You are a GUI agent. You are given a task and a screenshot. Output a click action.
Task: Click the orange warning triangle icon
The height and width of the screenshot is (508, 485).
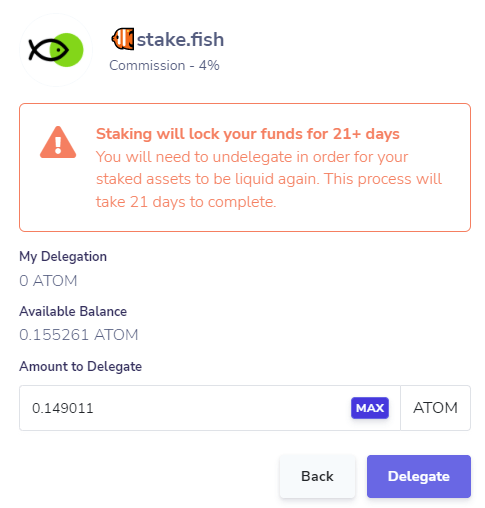point(58,142)
